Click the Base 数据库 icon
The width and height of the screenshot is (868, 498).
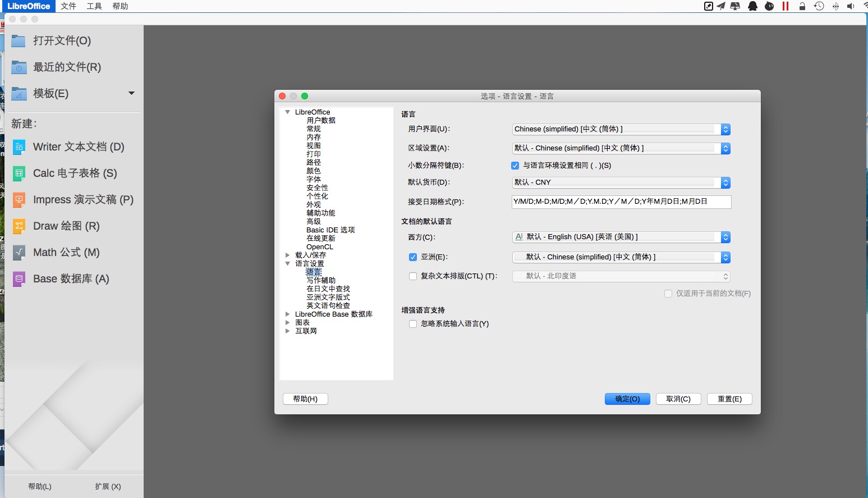pyautogui.click(x=19, y=279)
